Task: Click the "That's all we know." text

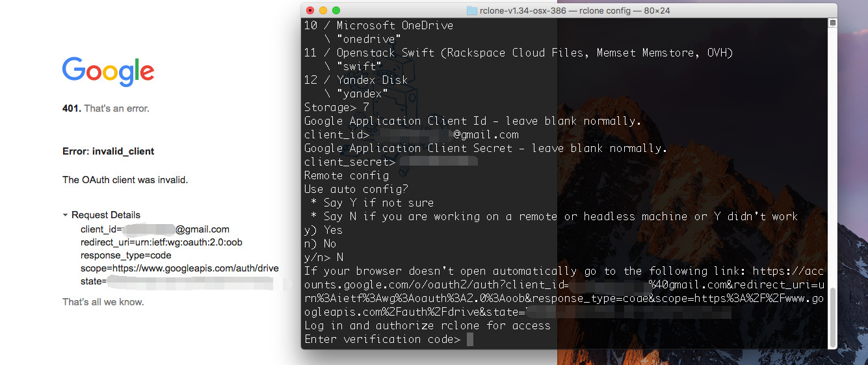Action: click(103, 302)
